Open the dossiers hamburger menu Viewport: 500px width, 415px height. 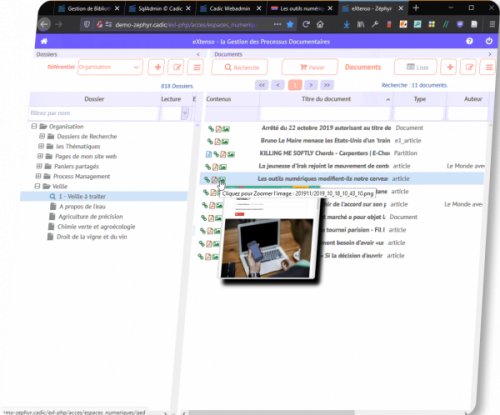(197, 67)
